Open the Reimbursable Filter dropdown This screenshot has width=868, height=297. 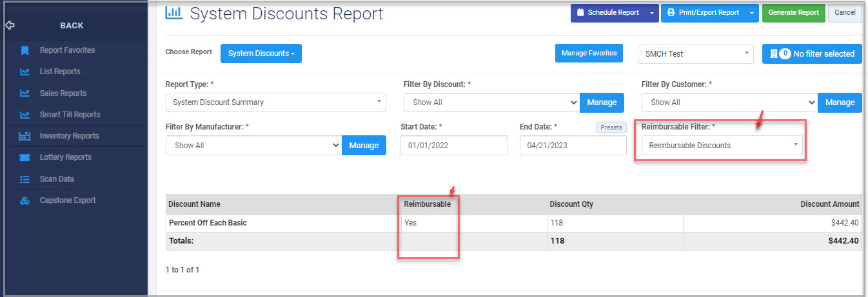(722, 146)
